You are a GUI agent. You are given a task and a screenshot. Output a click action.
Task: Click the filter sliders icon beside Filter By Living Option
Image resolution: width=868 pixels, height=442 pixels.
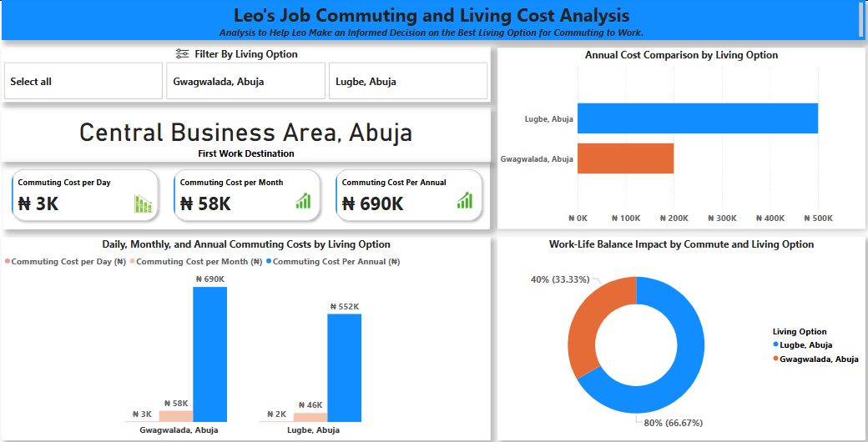[x=182, y=54]
